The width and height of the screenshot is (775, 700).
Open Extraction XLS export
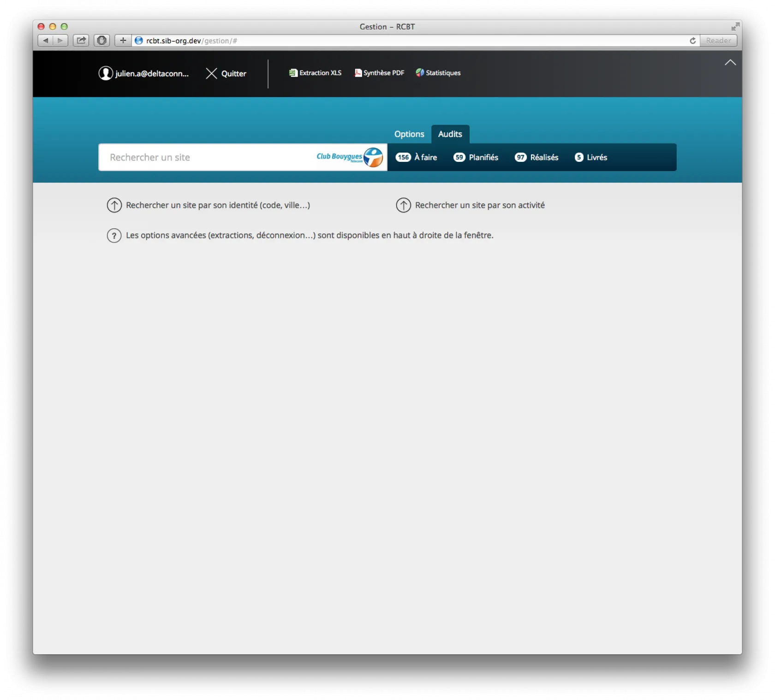[x=316, y=73]
